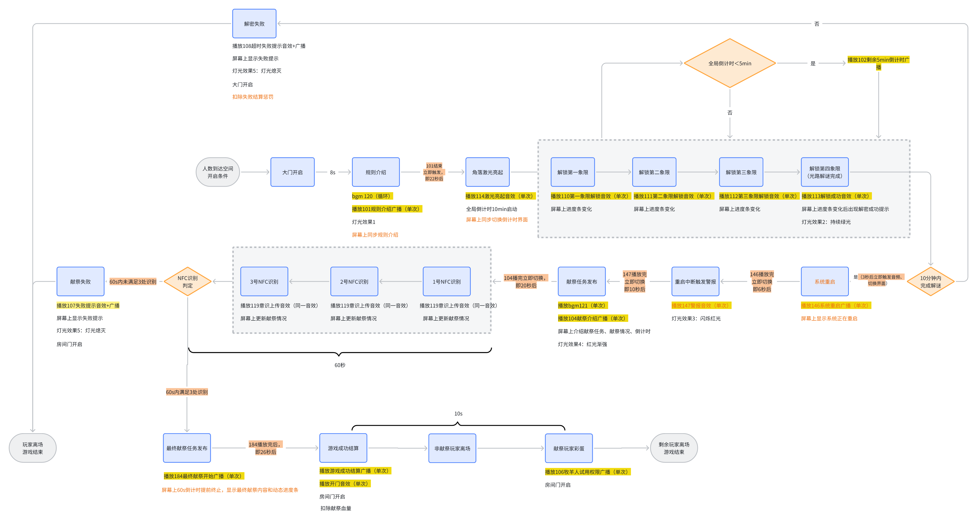Click the 播放108超时失败提示音效+广播 text
The width and height of the screenshot is (980, 521).
point(269,46)
